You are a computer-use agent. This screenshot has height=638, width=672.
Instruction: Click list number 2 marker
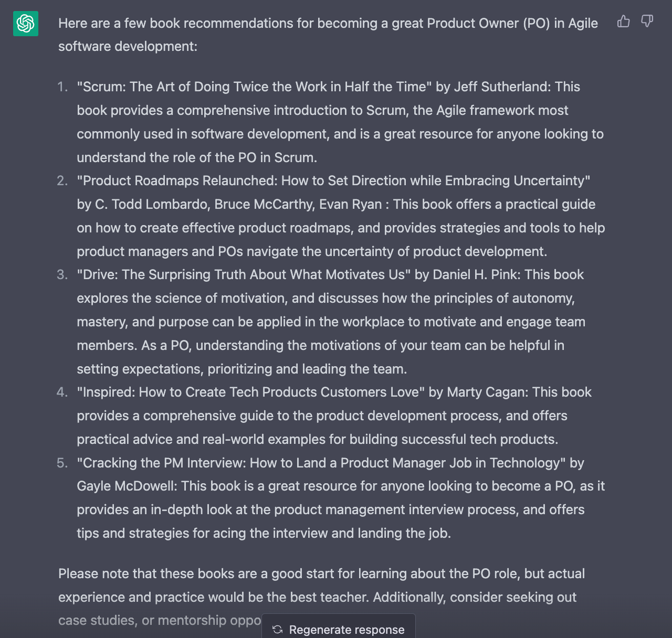[62, 180]
